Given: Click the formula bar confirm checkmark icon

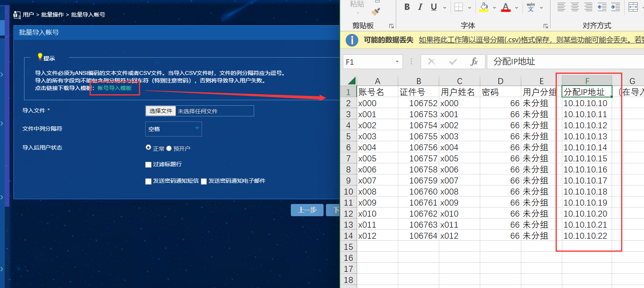Looking at the screenshot, I should (x=453, y=62).
